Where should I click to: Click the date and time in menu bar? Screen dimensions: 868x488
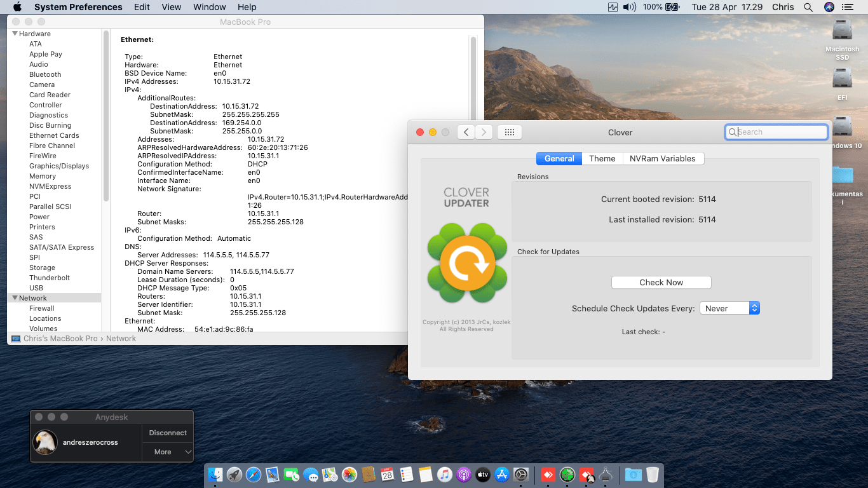(727, 7)
